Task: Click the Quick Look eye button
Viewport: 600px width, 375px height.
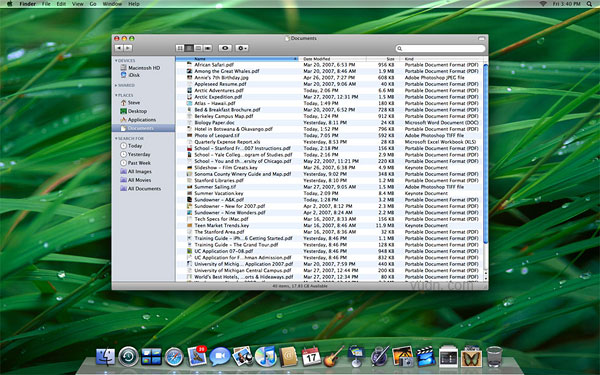Action: click(225, 48)
